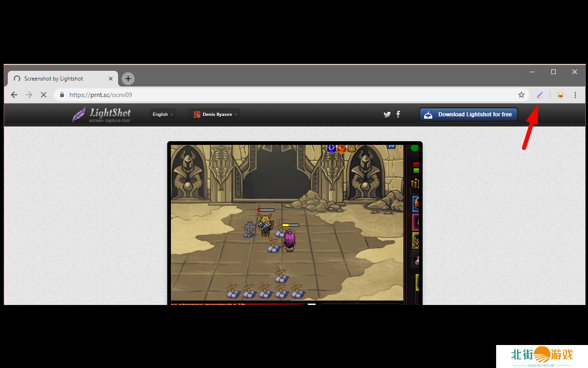Open the Twitter share icon
Screen dimensions: 588x368
[x=387, y=115]
